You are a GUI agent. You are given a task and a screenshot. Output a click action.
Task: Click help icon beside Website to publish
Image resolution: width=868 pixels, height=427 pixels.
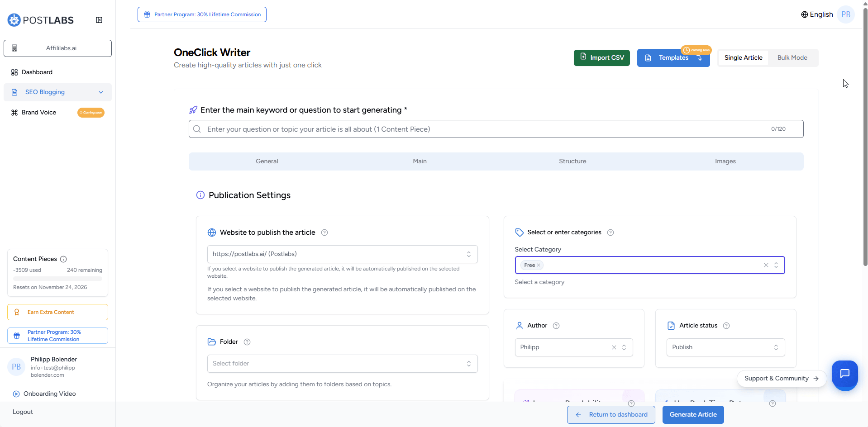coord(324,232)
